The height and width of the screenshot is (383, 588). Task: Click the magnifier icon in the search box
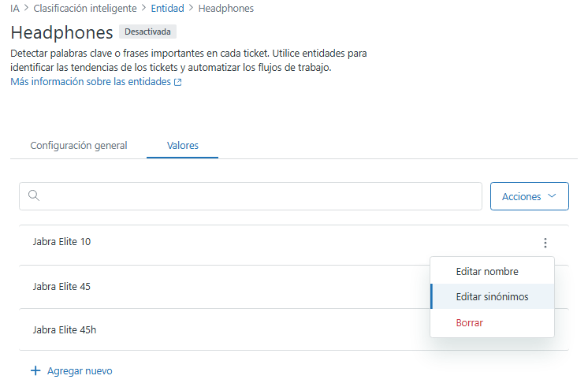34,195
